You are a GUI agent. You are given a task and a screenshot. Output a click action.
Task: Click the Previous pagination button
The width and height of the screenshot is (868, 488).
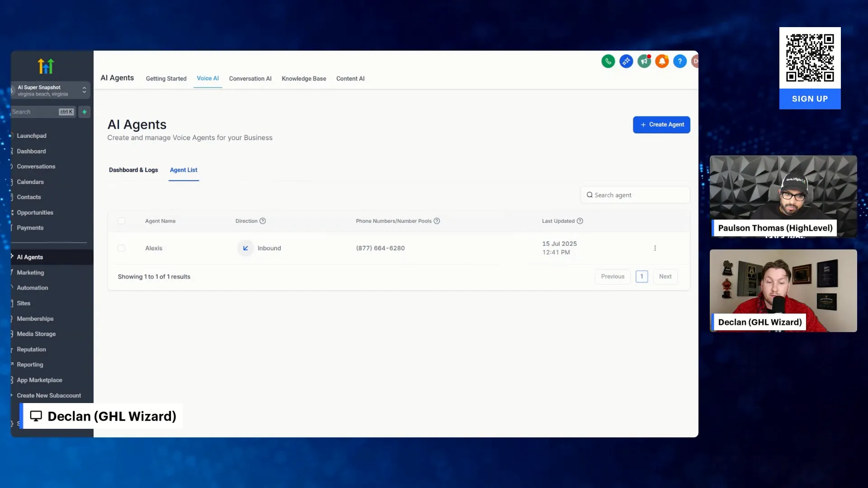pyautogui.click(x=613, y=277)
